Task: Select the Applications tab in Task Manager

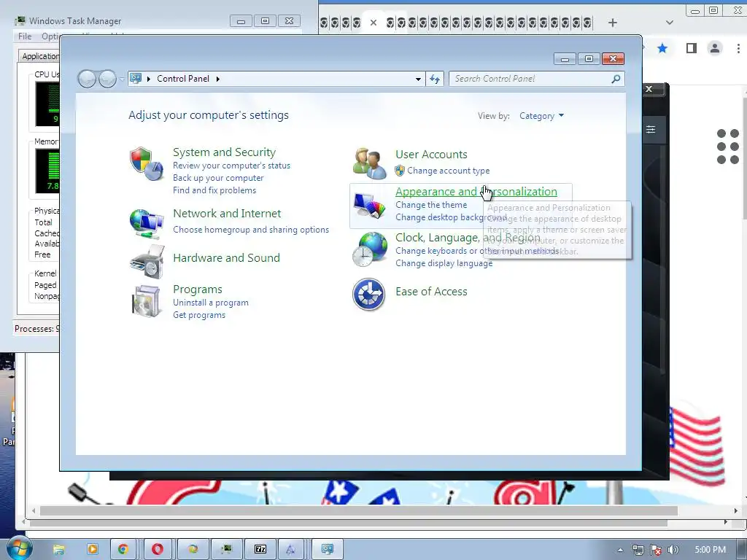Action: click(x=40, y=56)
